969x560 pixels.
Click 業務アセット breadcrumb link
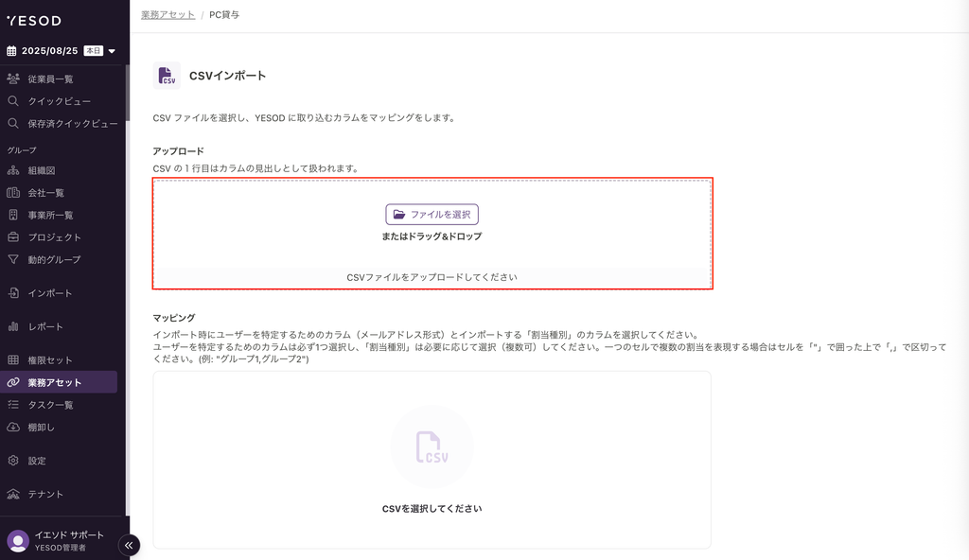168,15
